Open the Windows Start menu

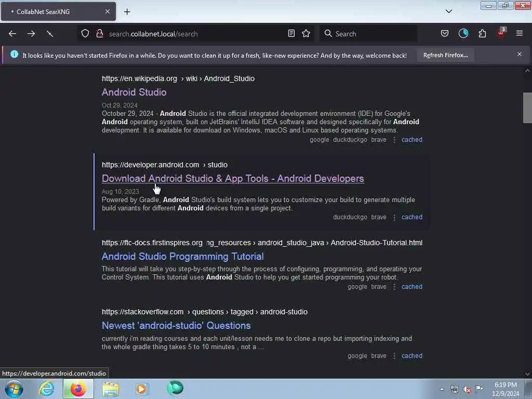coord(14,389)
